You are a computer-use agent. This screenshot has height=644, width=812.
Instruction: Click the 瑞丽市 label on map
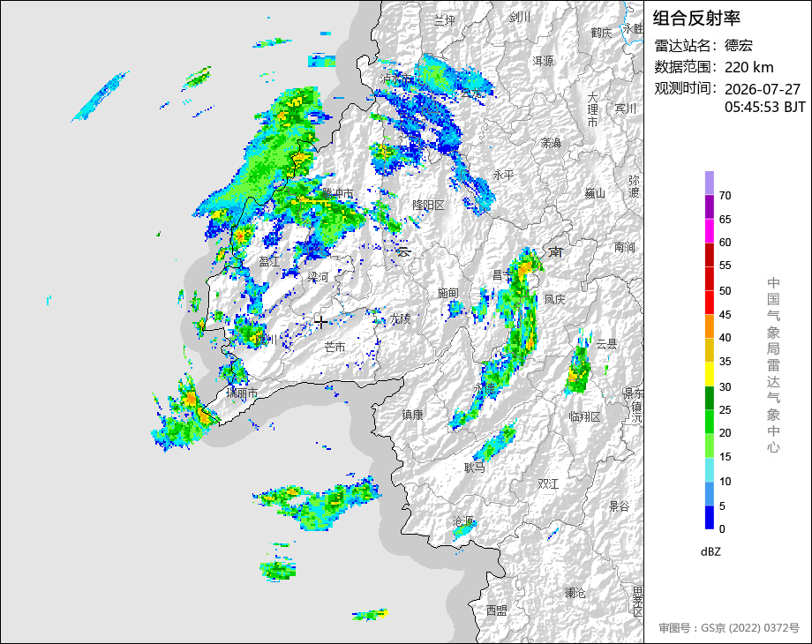242,393
